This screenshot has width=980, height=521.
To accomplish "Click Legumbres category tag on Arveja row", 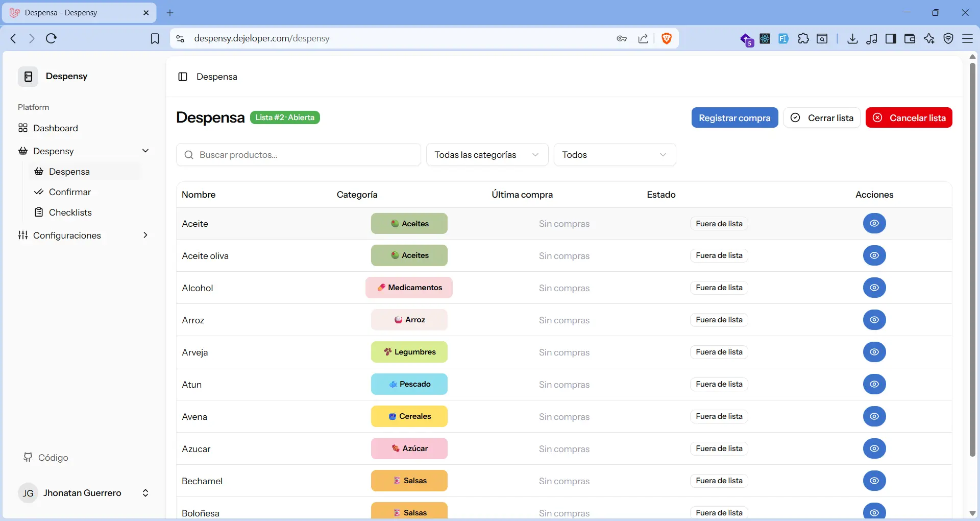I will [409, 352].
